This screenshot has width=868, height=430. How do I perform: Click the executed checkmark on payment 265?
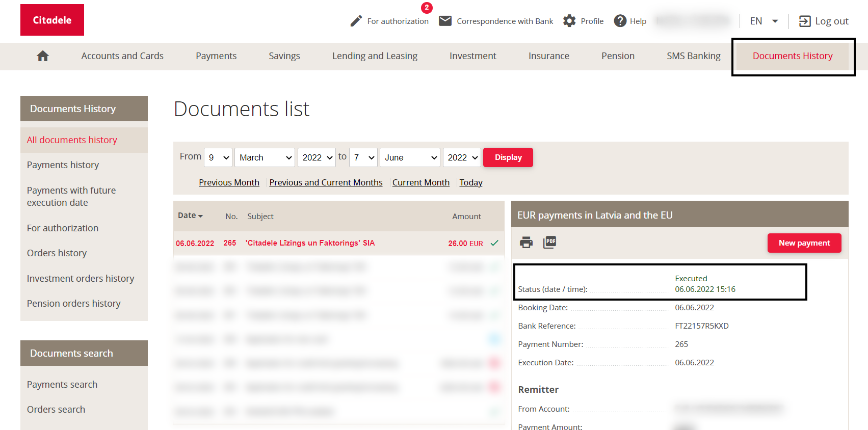point(494,243)
